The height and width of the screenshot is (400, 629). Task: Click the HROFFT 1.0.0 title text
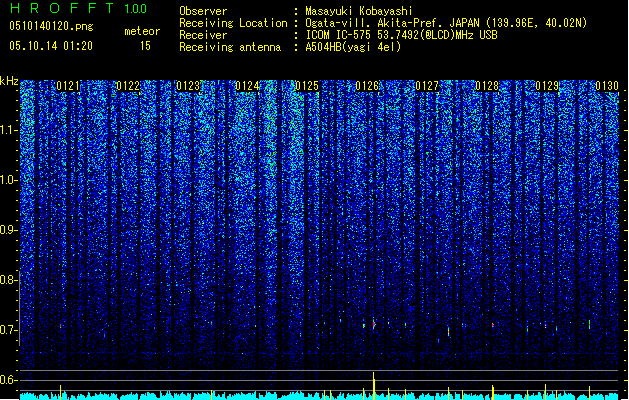[79, 8]
